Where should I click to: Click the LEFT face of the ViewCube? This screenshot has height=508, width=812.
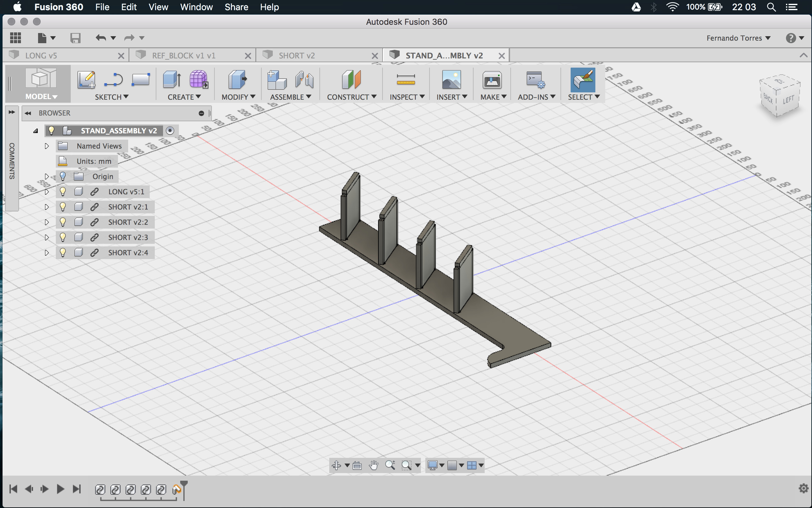coord(789,100)
